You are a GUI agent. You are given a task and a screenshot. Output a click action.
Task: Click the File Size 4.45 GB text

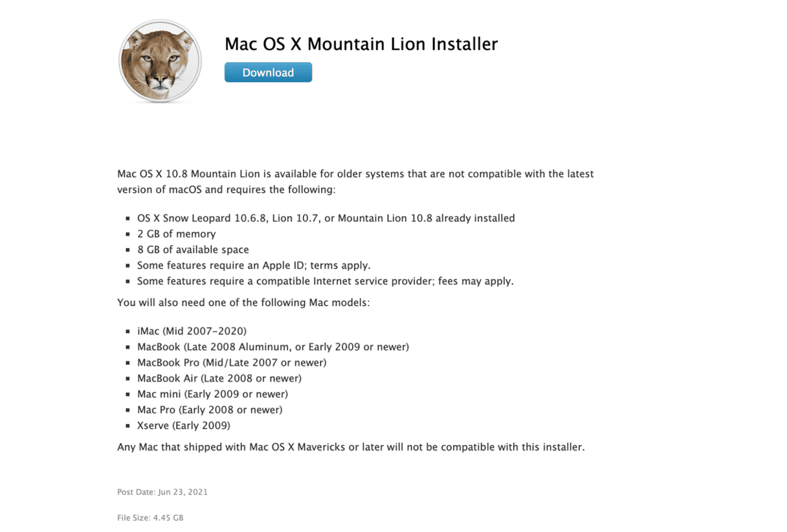coord(150,518)
